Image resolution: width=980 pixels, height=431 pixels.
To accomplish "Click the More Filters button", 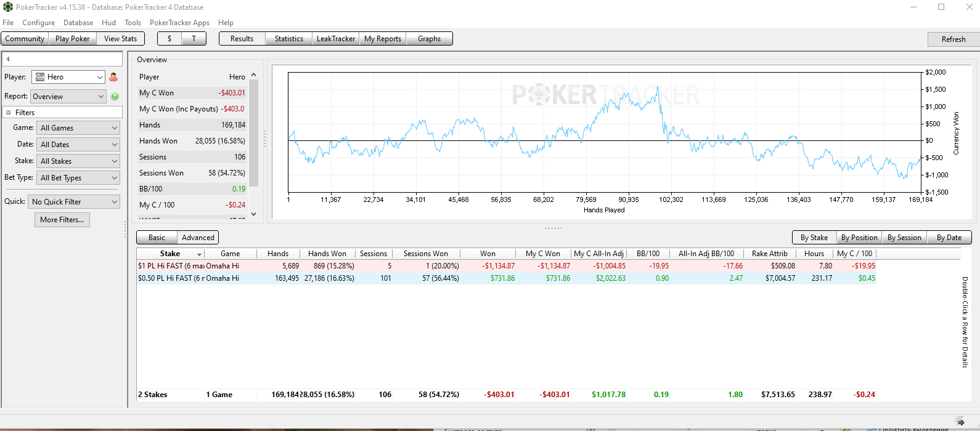I will pos(62,220).
